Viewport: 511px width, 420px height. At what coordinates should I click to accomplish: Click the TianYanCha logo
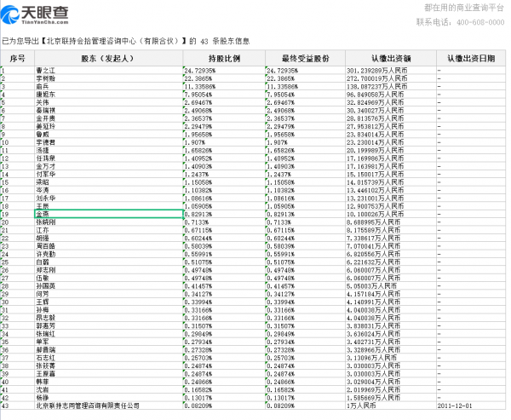[x=35, y=15]
